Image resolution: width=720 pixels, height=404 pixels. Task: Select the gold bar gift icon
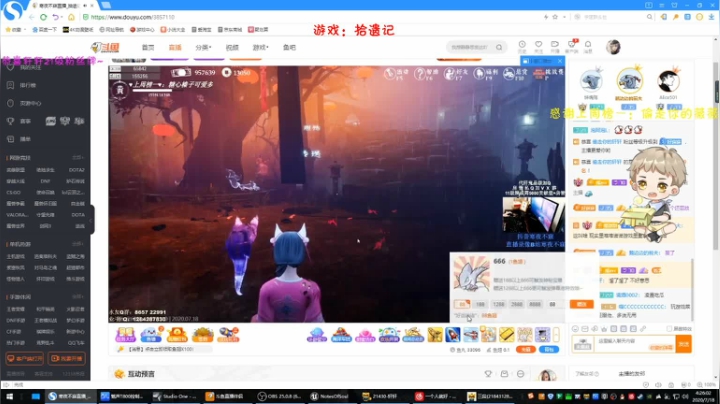pyautogui.click(x=506, y=335)
